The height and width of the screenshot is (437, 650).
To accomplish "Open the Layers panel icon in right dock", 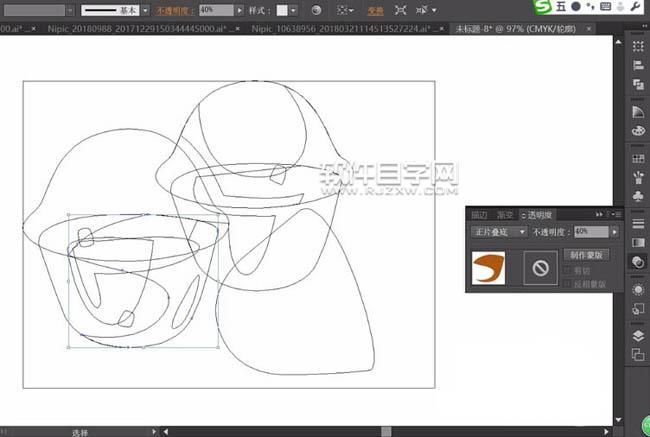I will 637,335.
